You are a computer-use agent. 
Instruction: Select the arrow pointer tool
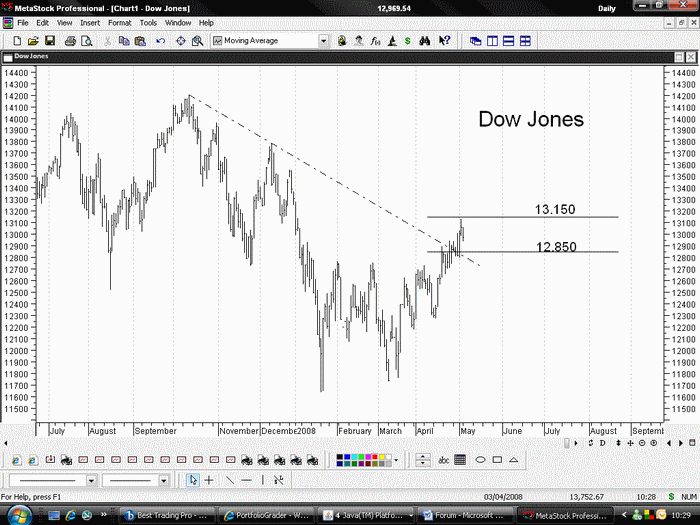click(193, 480)
